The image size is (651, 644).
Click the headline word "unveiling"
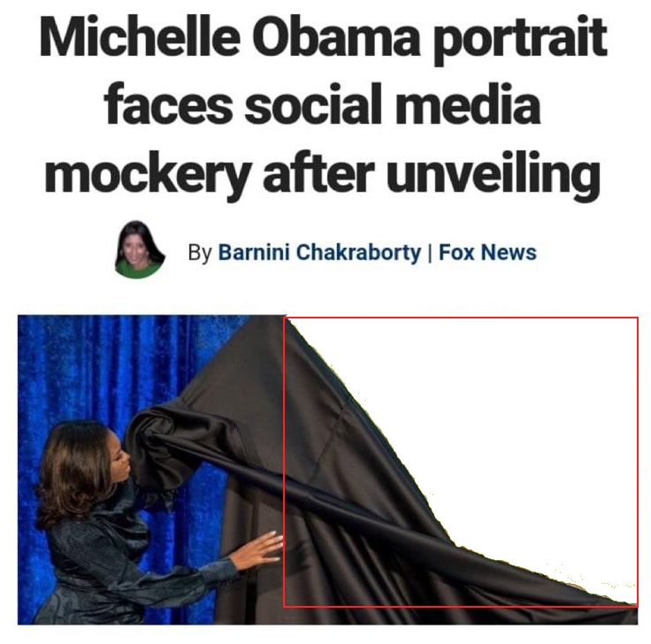pyautogui.click(x=494, y=174)
